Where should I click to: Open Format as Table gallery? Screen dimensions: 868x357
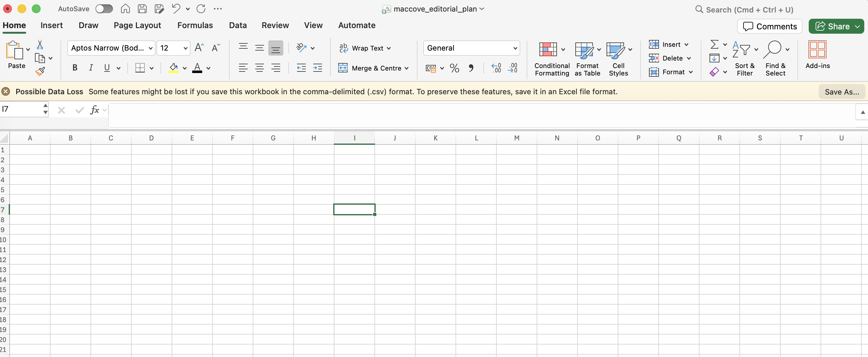pos(587,59)
